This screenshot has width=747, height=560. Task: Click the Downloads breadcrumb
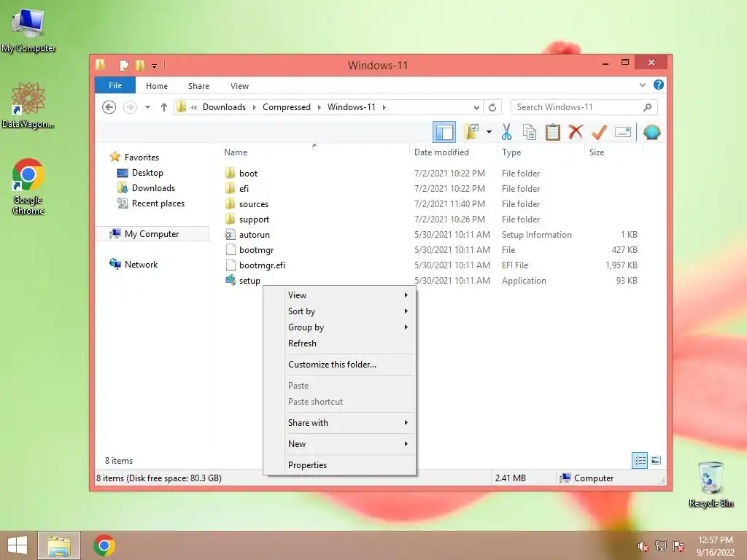click(224, 107)
